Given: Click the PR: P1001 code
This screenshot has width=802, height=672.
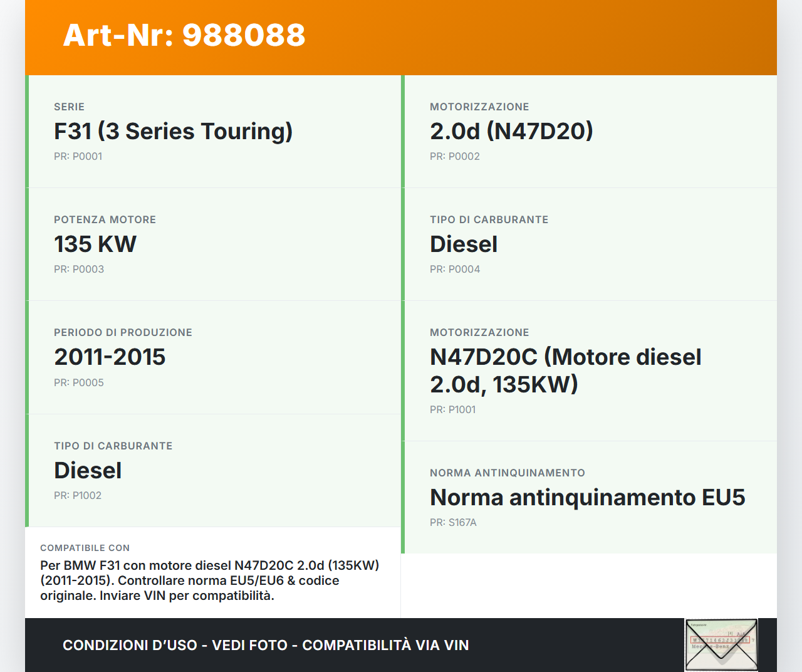Looking at the screenshot, I should click(x=452, y=410).
